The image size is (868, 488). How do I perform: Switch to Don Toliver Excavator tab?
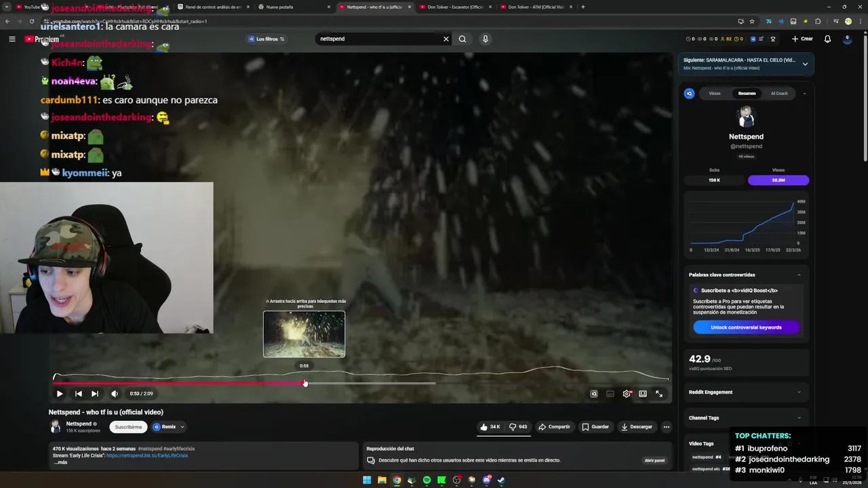coord(455,7)
